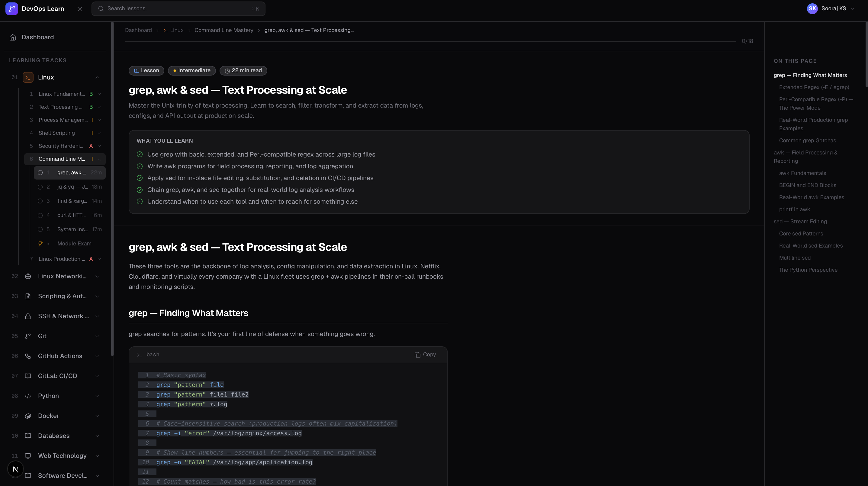The height and width of the screenshot is (486, 868).
Task: Click the SSH & Network lock icon
Action: [x=28, y=316]
